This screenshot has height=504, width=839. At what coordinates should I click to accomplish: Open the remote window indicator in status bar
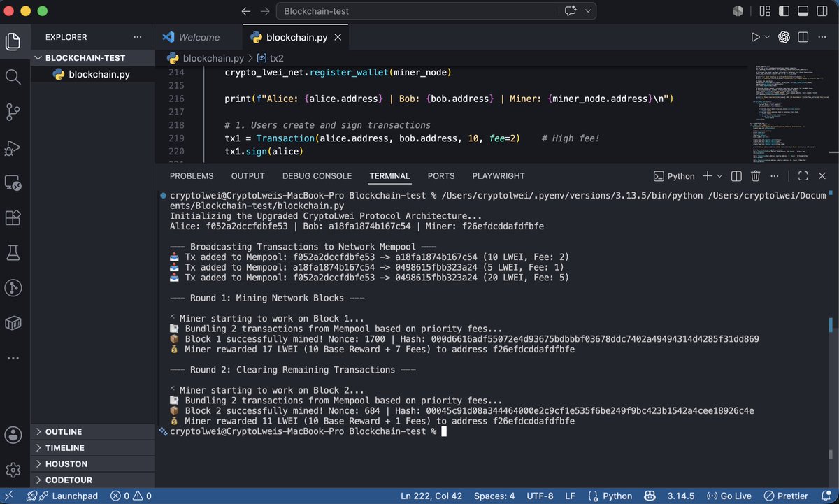[9, 496]
